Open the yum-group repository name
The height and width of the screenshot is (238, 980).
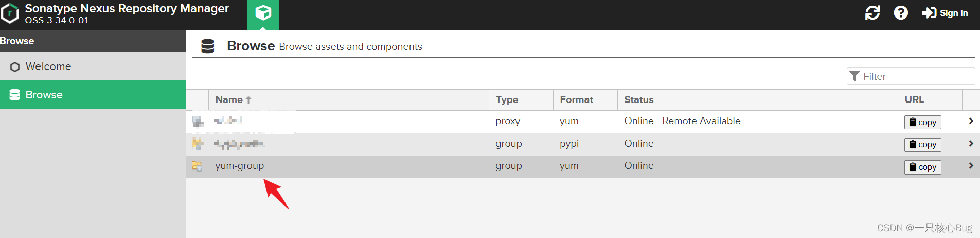click(x=239, y=166)
